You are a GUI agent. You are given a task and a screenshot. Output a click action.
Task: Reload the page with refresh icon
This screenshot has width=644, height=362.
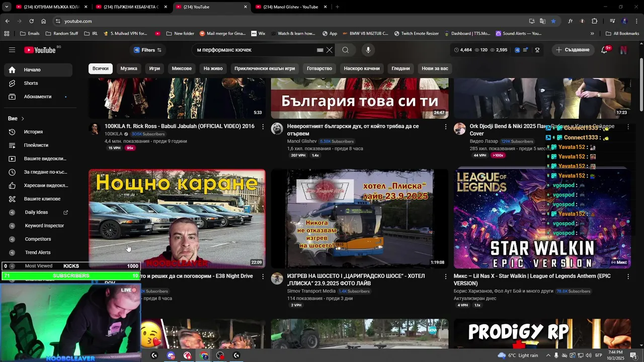pos(31,21)
